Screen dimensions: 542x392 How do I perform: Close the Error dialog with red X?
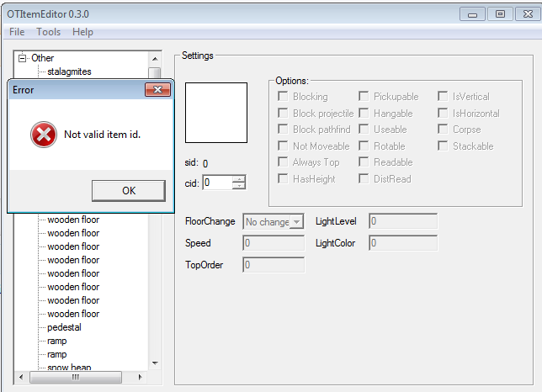coord(157,90)
